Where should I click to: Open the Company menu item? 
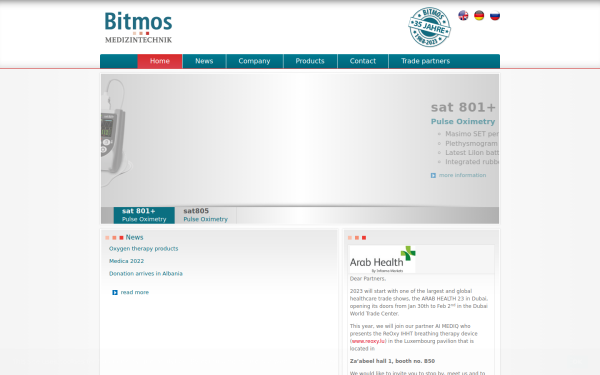pos(254,61)
